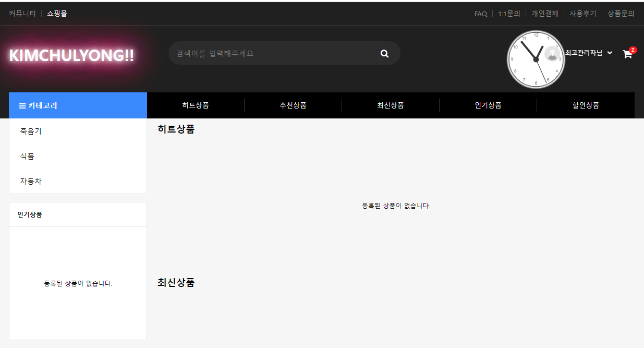Click the magnifying glass search icon
644x348 pixels.
384,53
